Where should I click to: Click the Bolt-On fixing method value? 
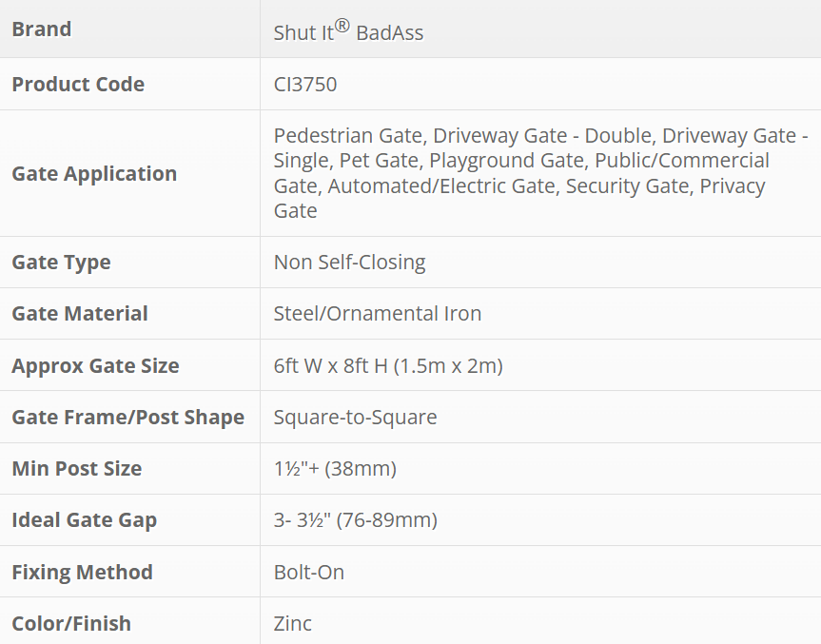pyautogui.click(x=309, y=572)
